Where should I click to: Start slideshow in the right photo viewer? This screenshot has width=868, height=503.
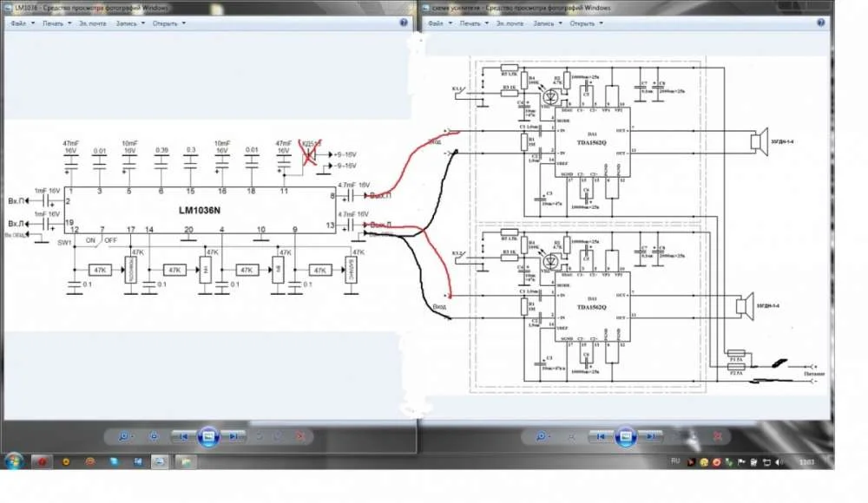click(x=626, y=436)
